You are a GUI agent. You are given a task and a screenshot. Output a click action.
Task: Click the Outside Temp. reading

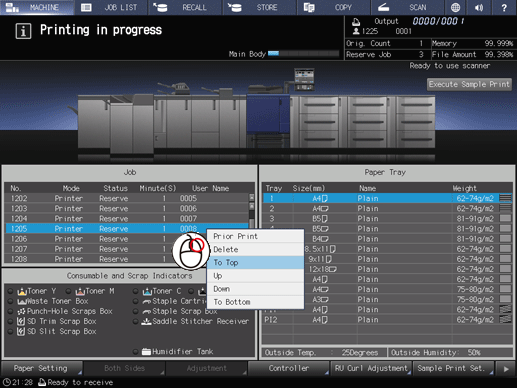(x=324, y=353)
